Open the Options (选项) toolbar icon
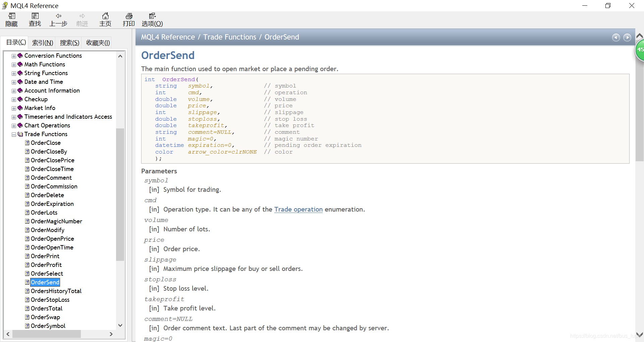644x342 pixels. (x=152, y=19)
